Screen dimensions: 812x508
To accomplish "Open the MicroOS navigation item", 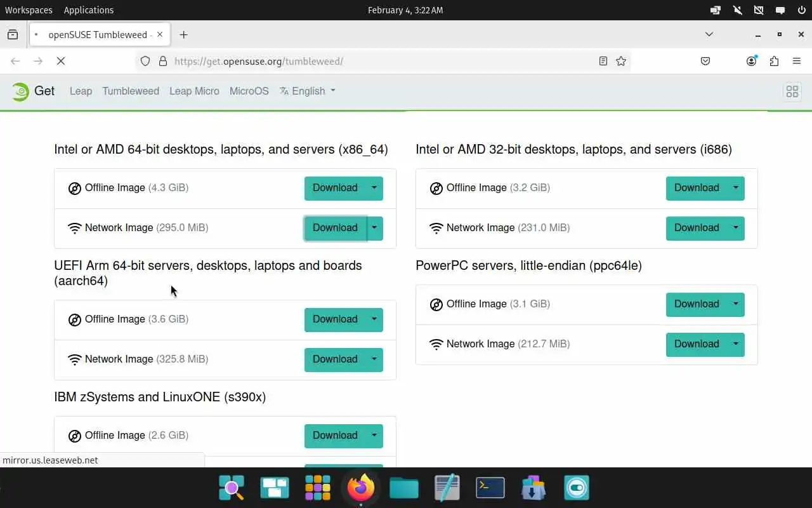I will [x=249, y=91].
